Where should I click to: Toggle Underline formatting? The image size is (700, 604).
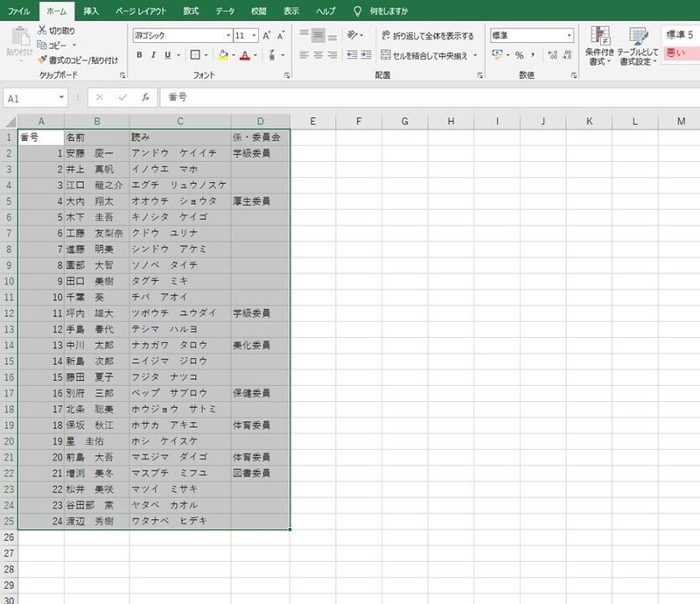pos(168,55)
